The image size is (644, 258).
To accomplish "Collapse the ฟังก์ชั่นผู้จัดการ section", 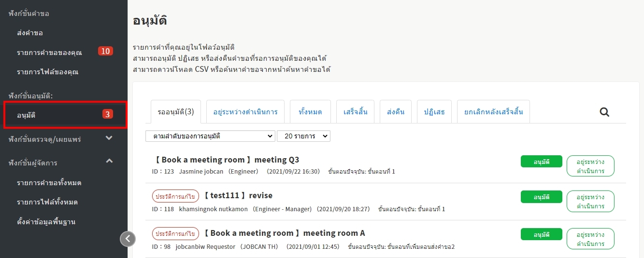I will point(109,162).
